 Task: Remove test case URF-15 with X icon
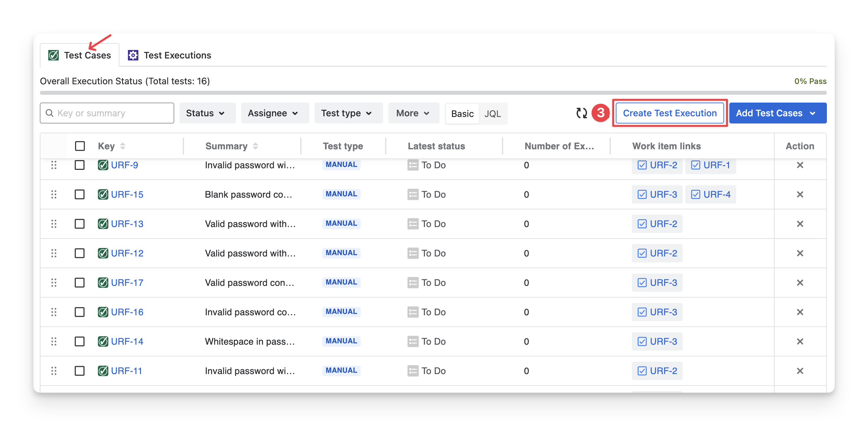click(799, 194)
